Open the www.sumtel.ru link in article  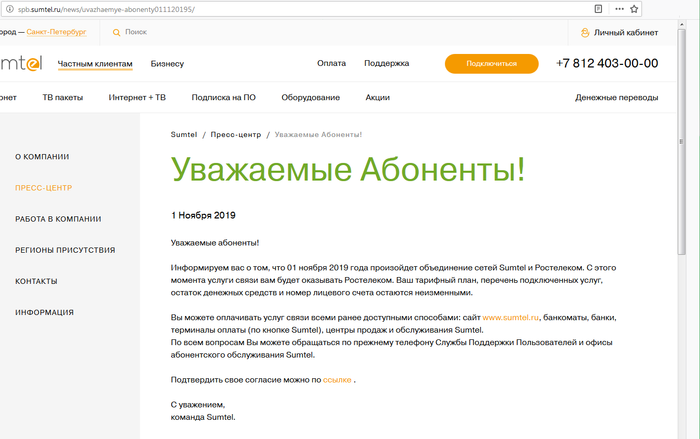(x=511, y=317)
